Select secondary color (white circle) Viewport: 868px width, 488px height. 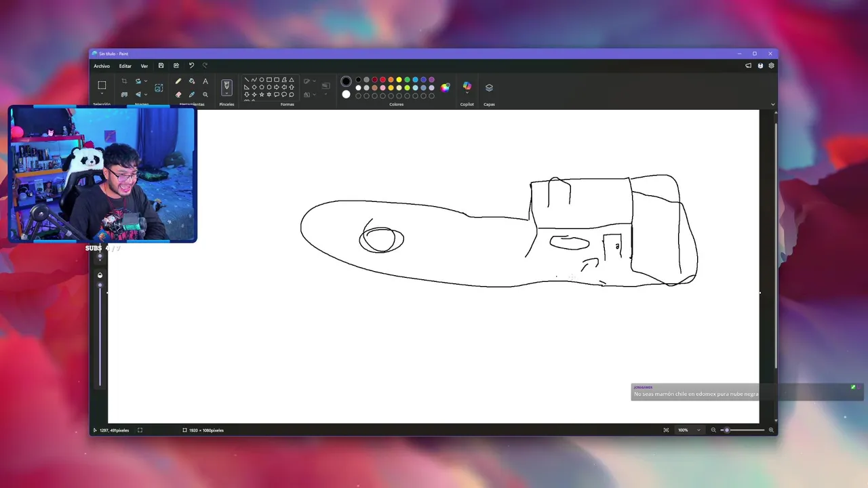(x=346, y=94)
